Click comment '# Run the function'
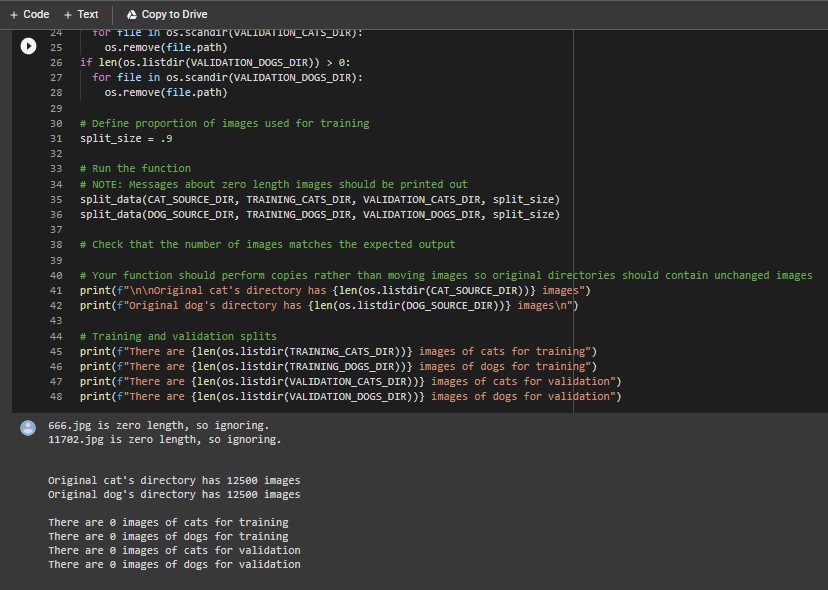The height and width of the screenshot is (590, 828). pos(135,168)
